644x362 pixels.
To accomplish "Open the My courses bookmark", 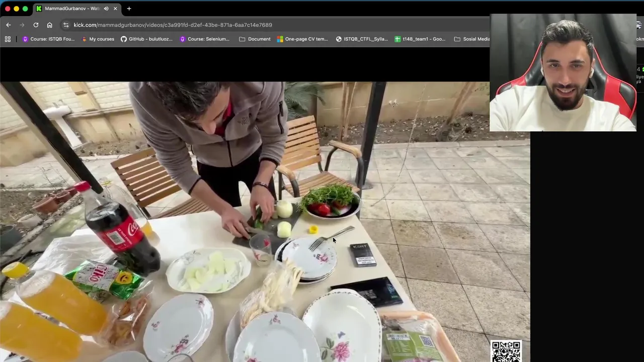I will click(98, 39).
